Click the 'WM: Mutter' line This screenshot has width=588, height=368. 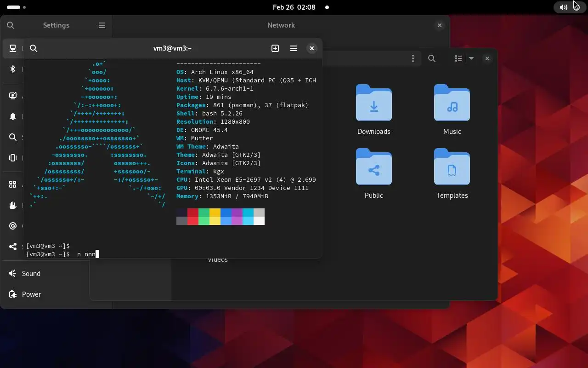coord(195,138)
